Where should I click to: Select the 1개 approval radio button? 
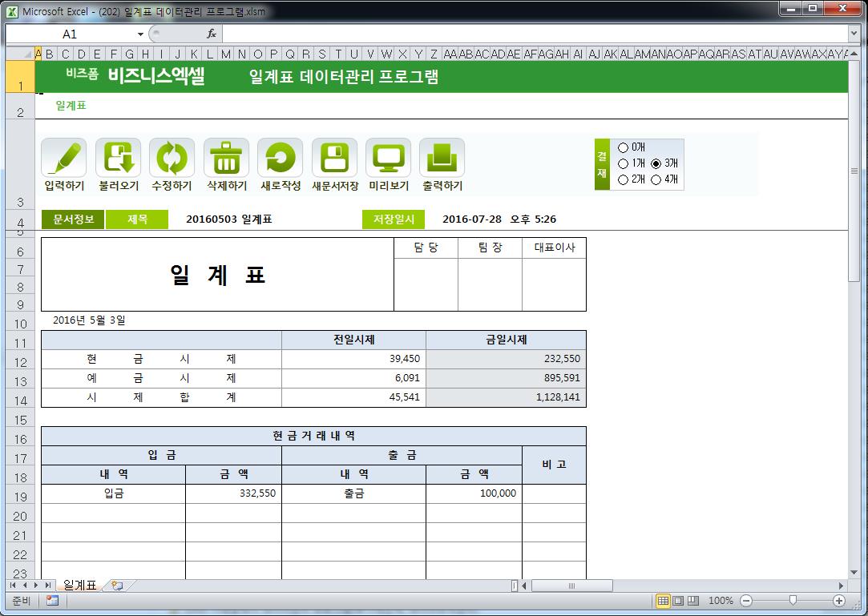click(x=623, y=163)
